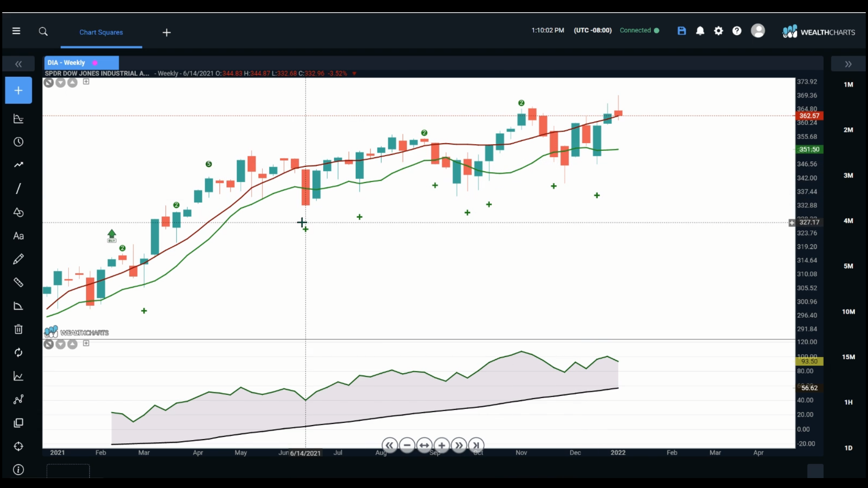Set timeframe to 10M
The image size is (868, 488).
coord(849,312)
